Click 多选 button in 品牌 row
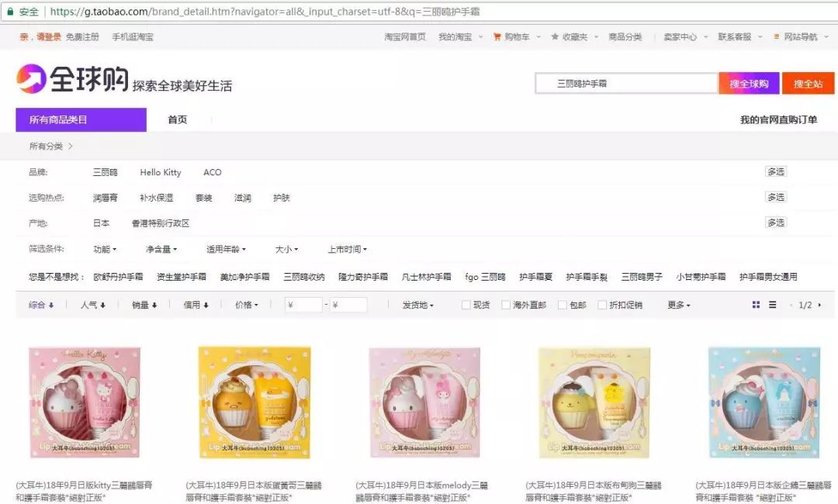The image size is (838, 504). [776, 171]
